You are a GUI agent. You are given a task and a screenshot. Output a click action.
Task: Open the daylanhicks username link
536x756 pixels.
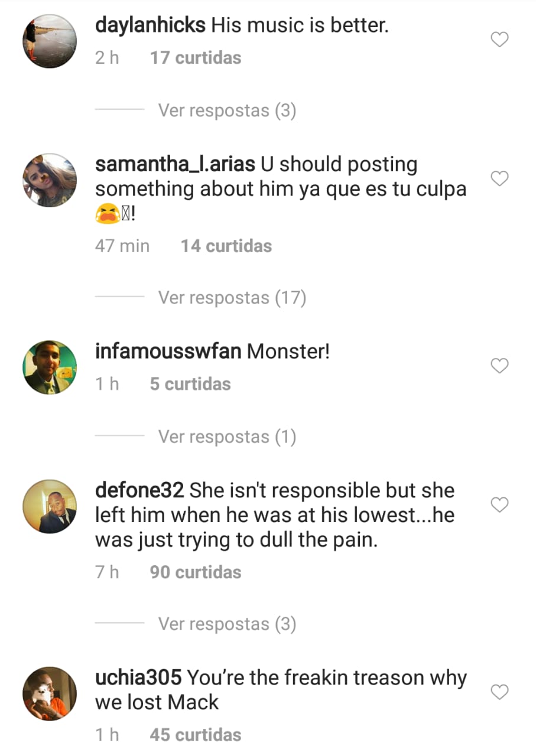[x=150, y=26]
